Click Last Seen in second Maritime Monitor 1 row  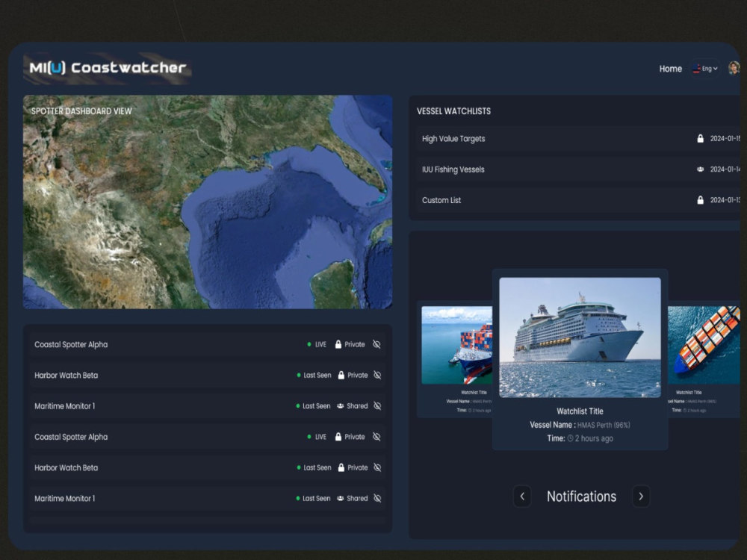(316, 499)
